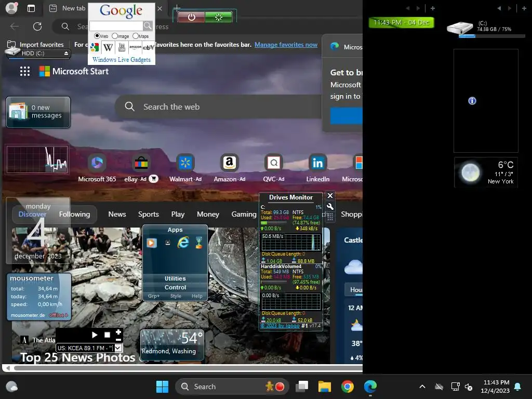The width and height of the screenshot is (532, 399).
Task: Select the Web radio in Google gadget
Action: click(x=97, y=36)
